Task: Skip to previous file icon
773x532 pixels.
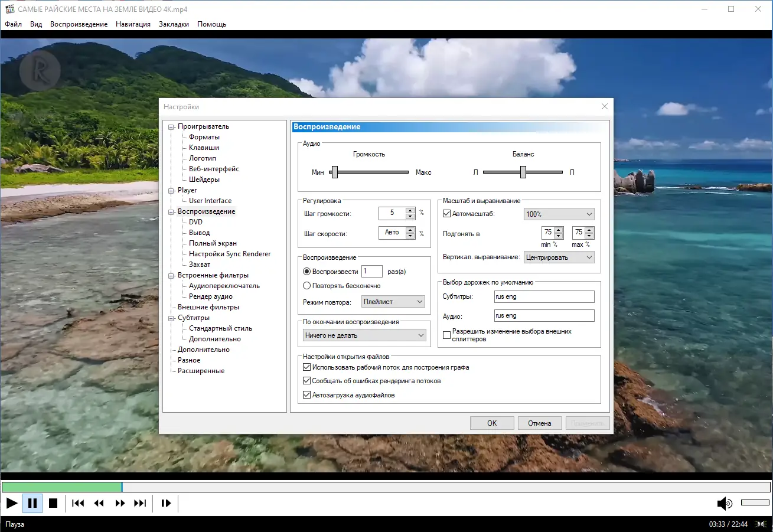Action: [77, 503]
